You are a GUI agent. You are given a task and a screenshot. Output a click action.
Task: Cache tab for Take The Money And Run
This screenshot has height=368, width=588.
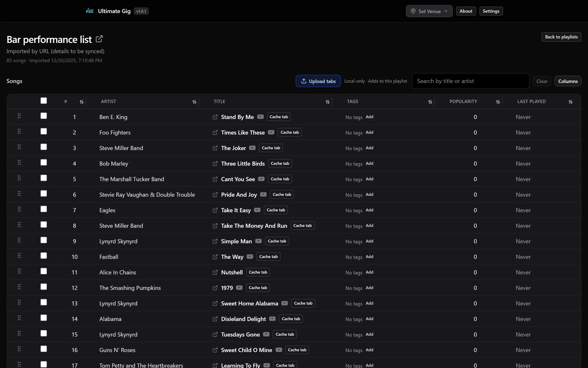(303, 226)
